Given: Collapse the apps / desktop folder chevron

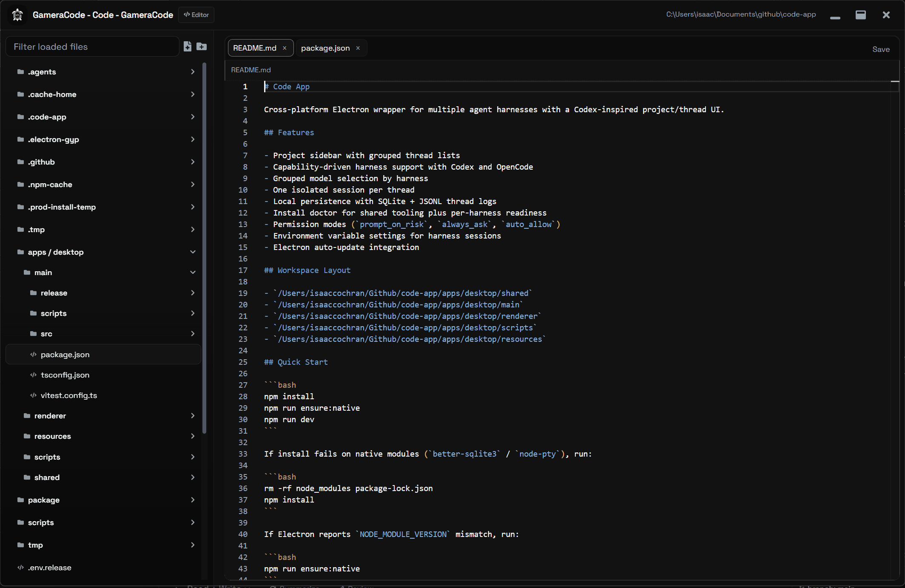Looking at the screenshot, I should pyautogui.click(x=193, y=252).
